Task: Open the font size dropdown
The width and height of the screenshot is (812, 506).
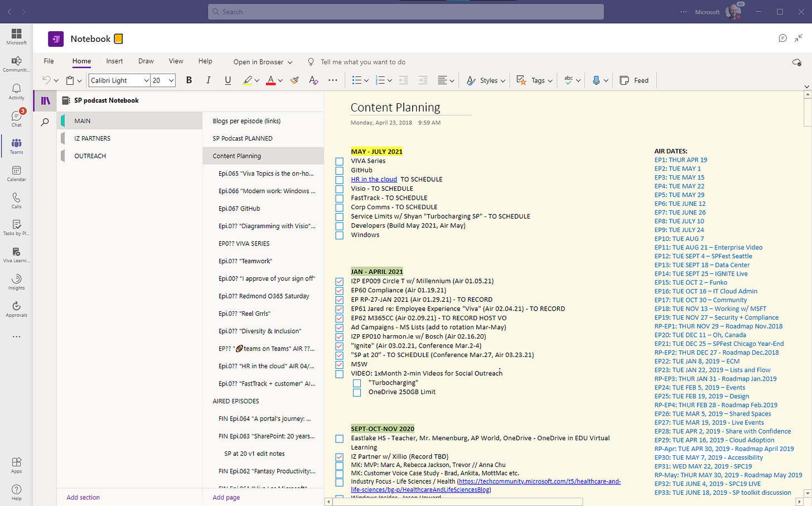Action: (162, 80)
